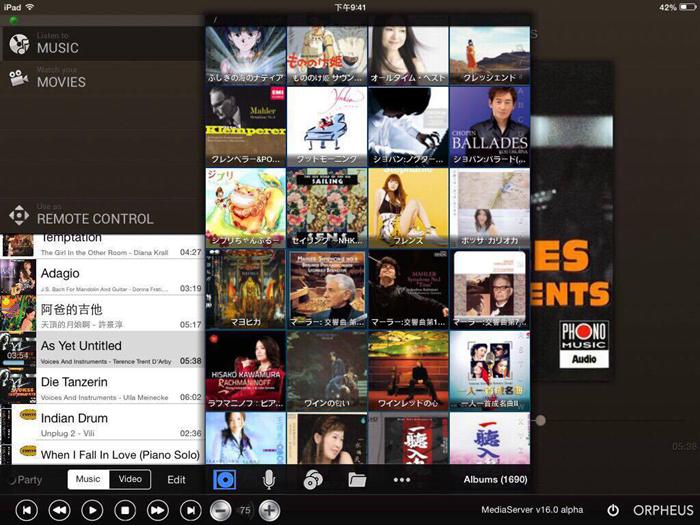
Task: Tap the battery indicator in status bar
Action: click(x=688, y=7)
